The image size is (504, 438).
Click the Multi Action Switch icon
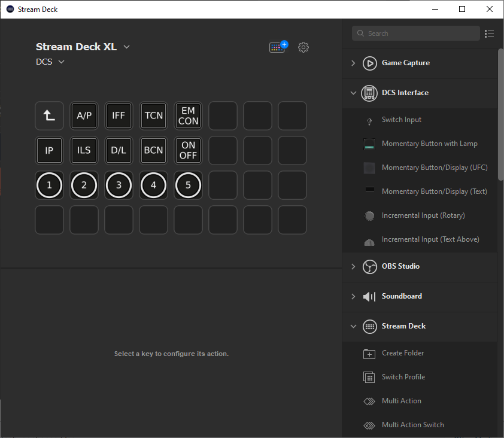click(x=369, y=425)
